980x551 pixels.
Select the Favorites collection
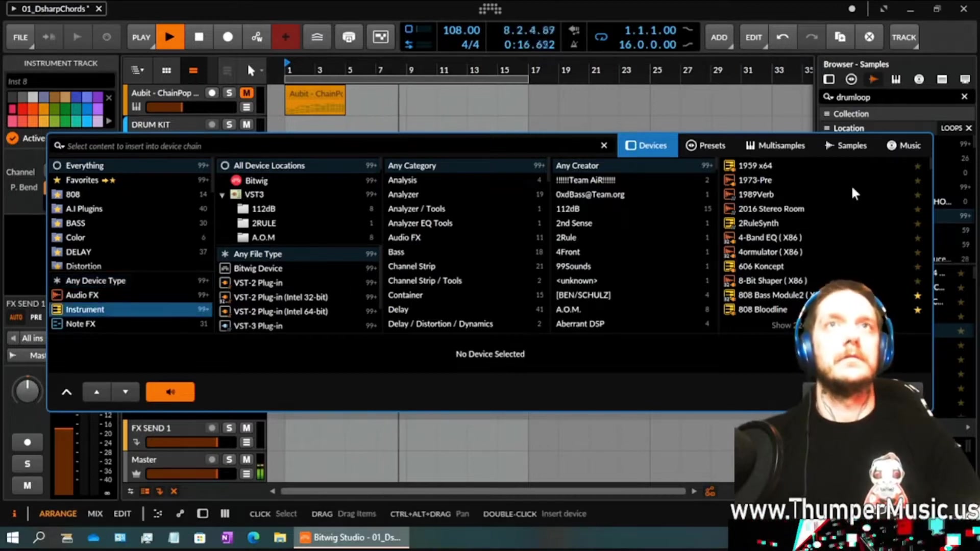point(131,180)
